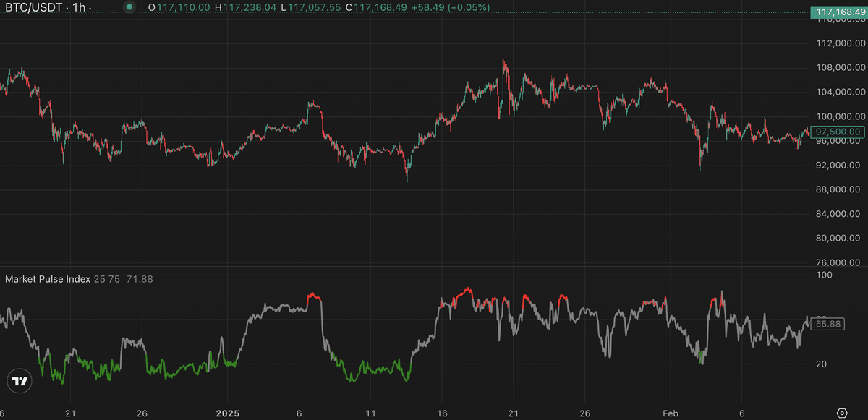Open the Market Pulse Index legend
The height and width of the screenshot is (420, 868).
pyautogui.click(x=48, y=279)
